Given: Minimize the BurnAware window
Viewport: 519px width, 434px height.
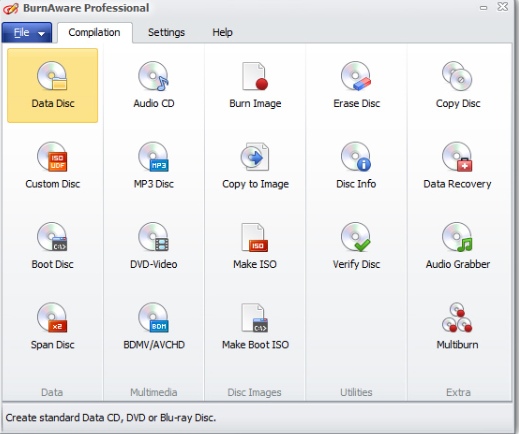Looking at the screenshot, I should tap(483, 8).
